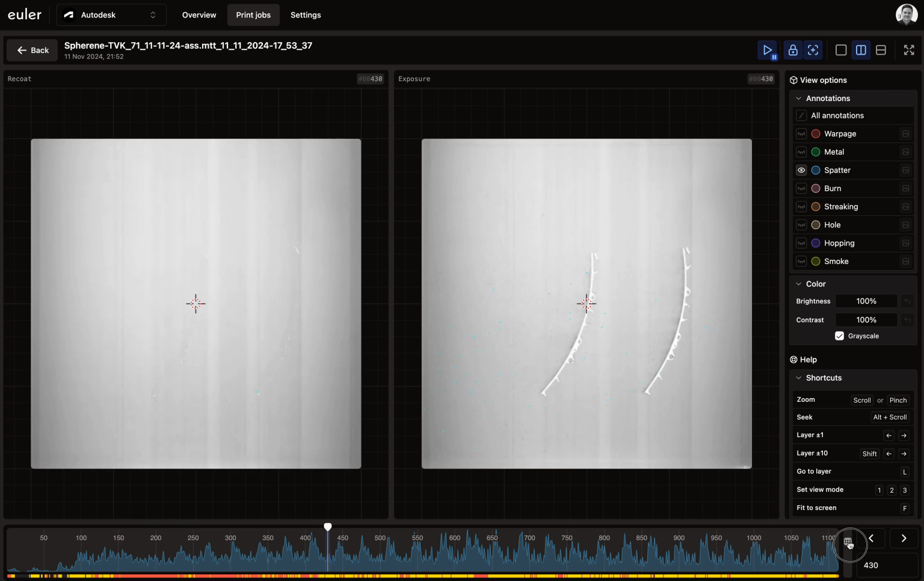Screen dimensions: 924x581
Task: Click the play/pause layer playback button
Action: (x=767, y=51)
